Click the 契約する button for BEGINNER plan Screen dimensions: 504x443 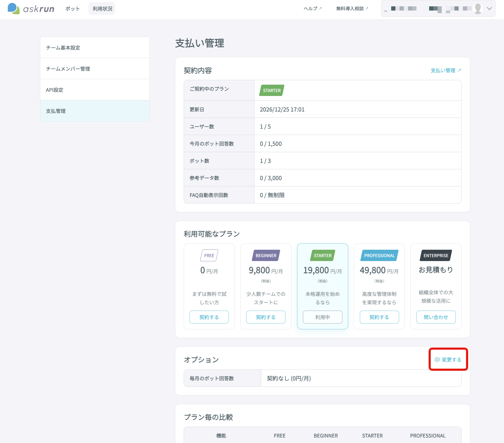coord(266,317)
